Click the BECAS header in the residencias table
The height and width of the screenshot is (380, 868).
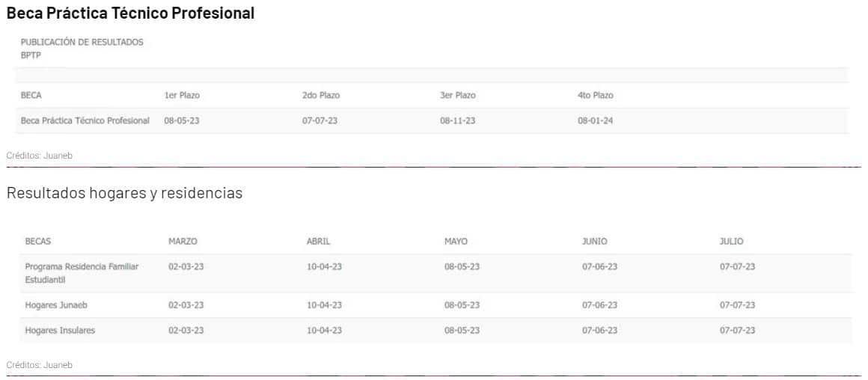(x=38, y=242)
